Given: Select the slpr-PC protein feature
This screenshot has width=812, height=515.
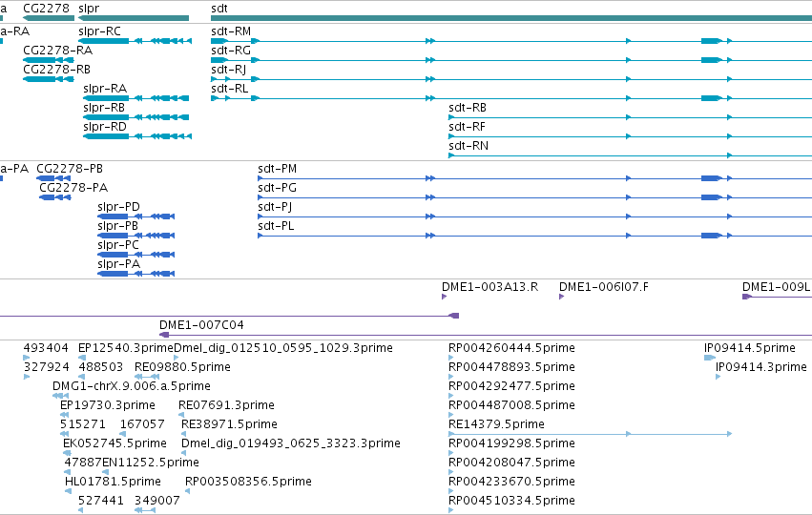Looking at the screenshot, I should pos(136,256).
